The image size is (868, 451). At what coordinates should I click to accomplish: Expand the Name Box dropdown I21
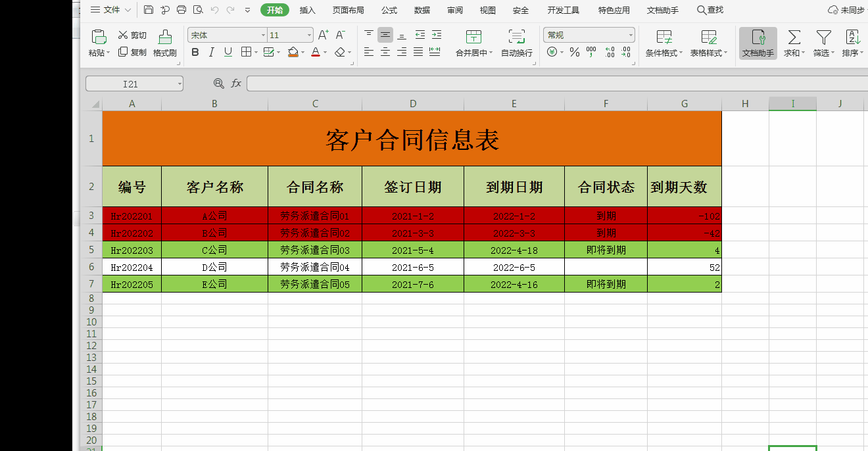[x=180, y=83]
